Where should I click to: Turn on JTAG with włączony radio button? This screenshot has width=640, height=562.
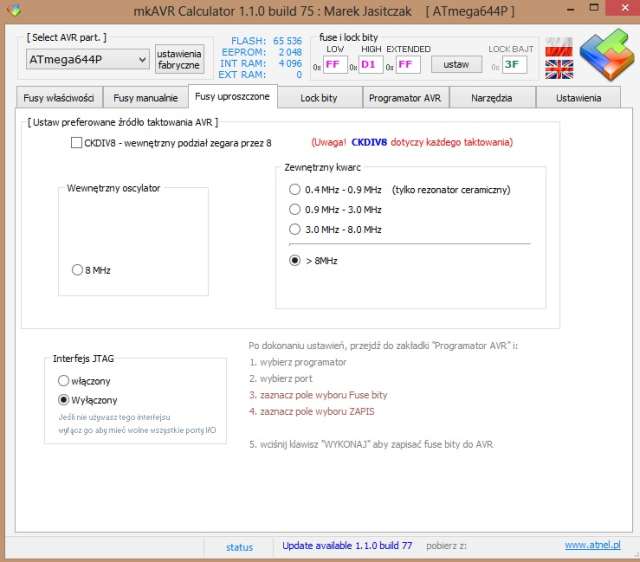[x=64, y=381]
